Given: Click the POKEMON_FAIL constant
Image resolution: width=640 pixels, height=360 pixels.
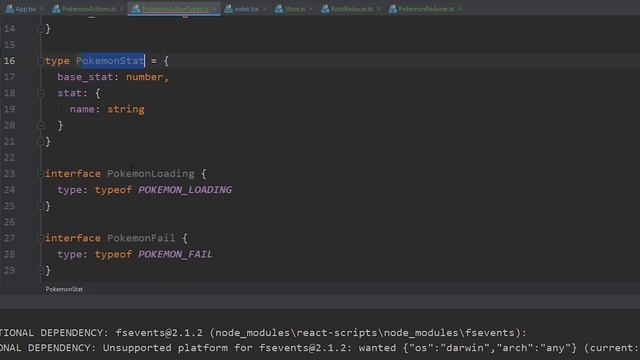Looking at the screenshot, I should pos(175,254).
